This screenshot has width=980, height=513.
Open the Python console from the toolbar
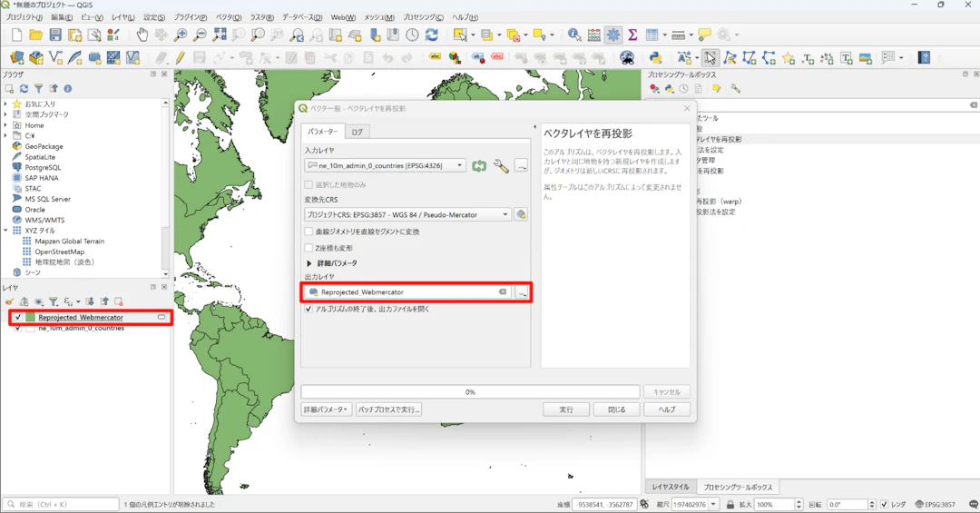pos(654,57)
